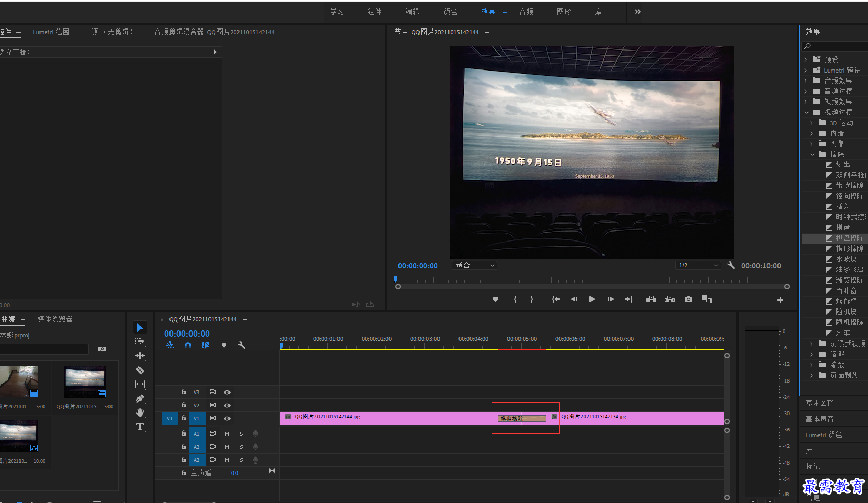Viewport: 868px width, 503px height.
Task: Open the button editor plus icon
Action: (780, 300)
